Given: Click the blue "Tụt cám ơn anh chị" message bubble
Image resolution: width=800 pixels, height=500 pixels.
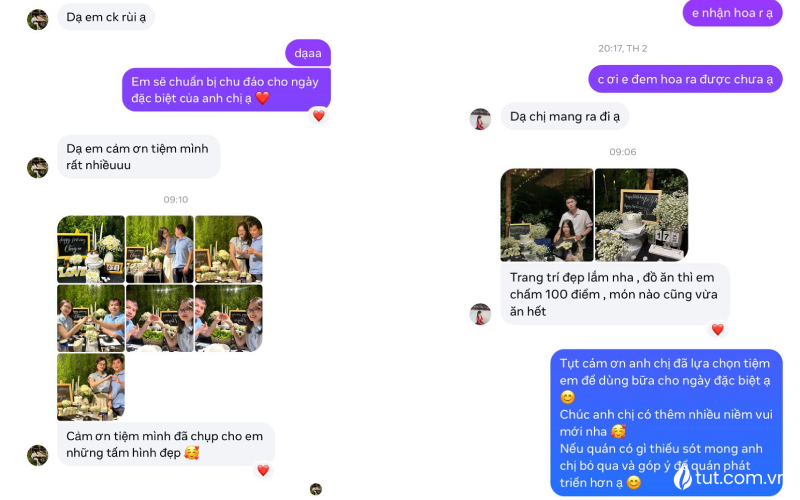Looking at the screenshot, I should click(x=666, y=422).
